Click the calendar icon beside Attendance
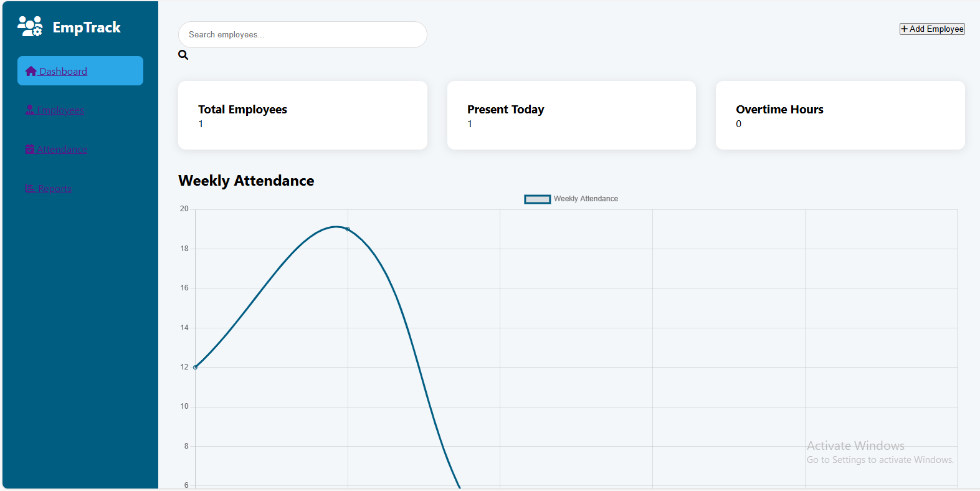The height and width of the screenshot is (491, 980). click(29, 150)
